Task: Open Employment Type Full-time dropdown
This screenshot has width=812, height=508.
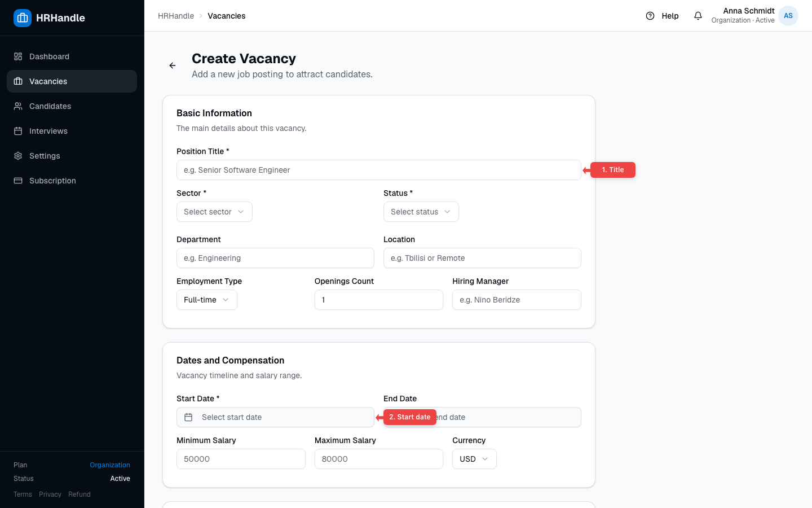Action: click(207, 300)
